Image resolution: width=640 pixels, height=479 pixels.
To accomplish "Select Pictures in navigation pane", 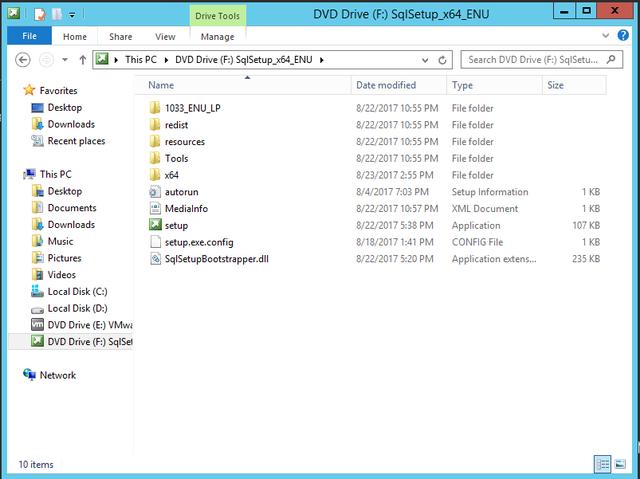I will coord(64,258).
